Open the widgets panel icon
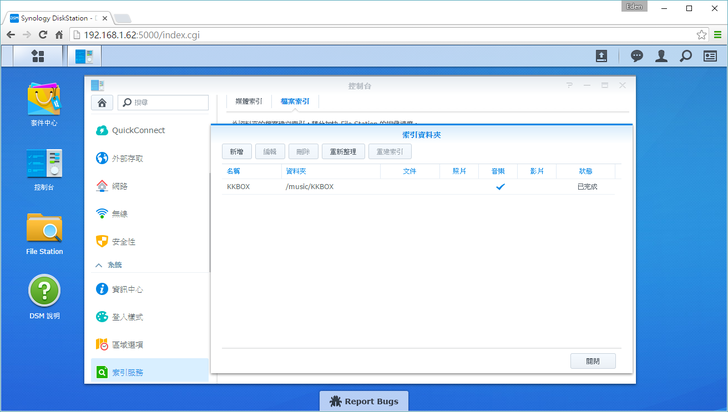 click(710, 56)
